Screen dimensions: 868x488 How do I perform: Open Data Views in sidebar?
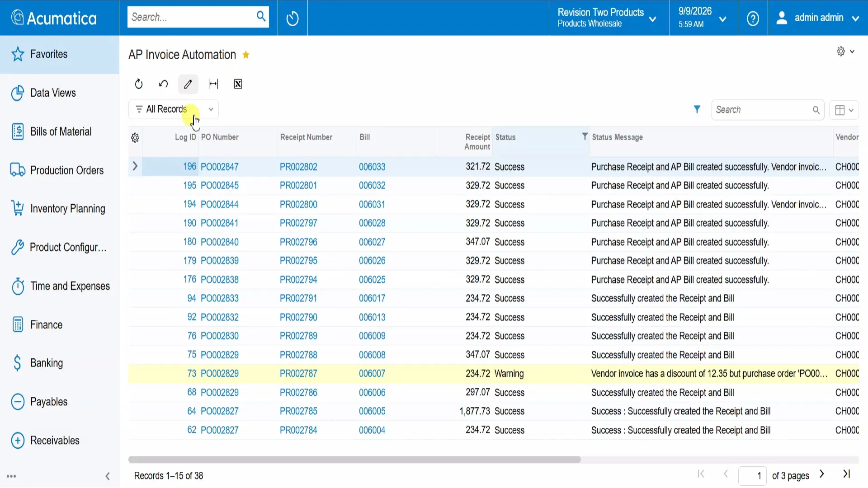59,93
